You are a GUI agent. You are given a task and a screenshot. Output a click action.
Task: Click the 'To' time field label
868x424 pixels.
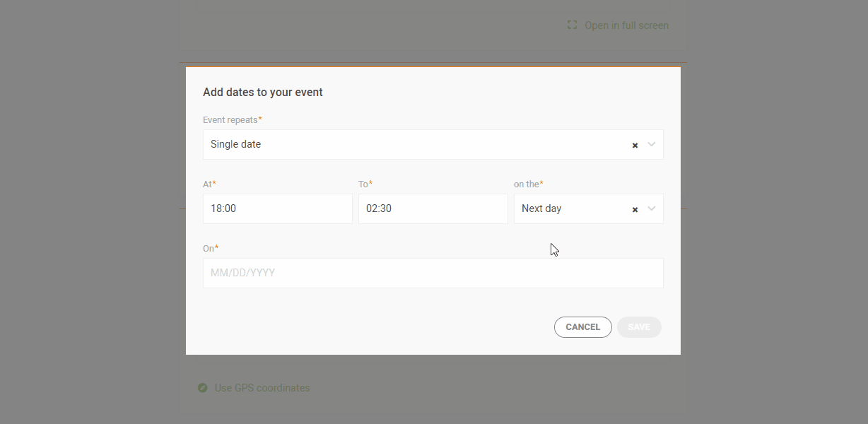365,184
